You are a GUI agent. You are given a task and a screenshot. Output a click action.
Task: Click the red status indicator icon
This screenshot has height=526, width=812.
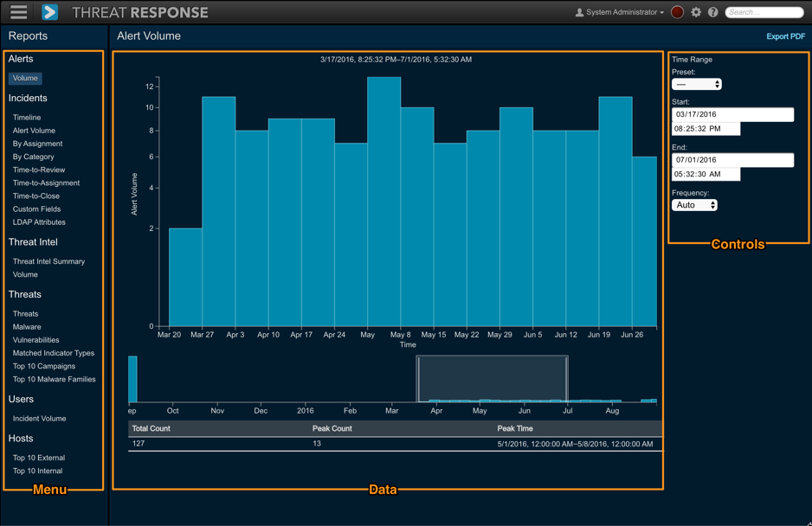coord(677,12)
